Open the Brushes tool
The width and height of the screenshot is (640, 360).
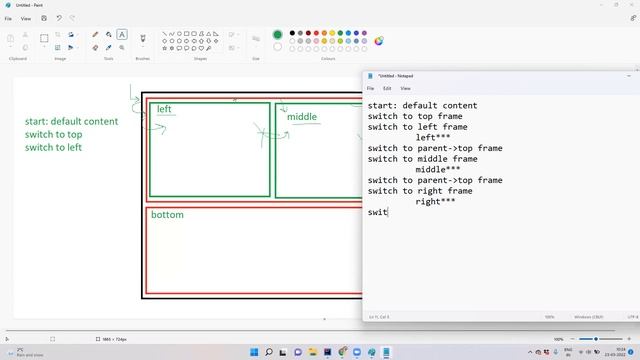coord(142,38)
